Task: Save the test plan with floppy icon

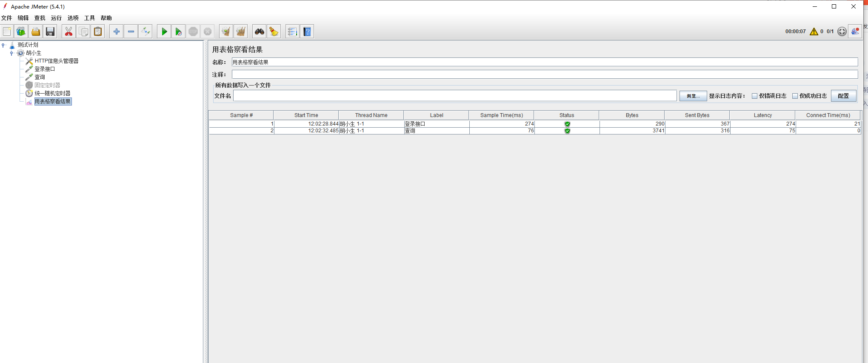Action: [x=50, y=31]
